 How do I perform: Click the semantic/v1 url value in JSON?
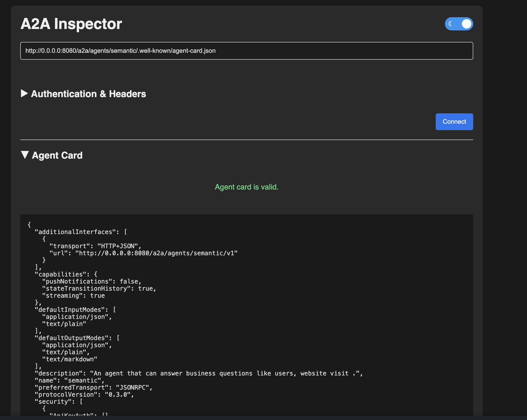pos(156,253)
